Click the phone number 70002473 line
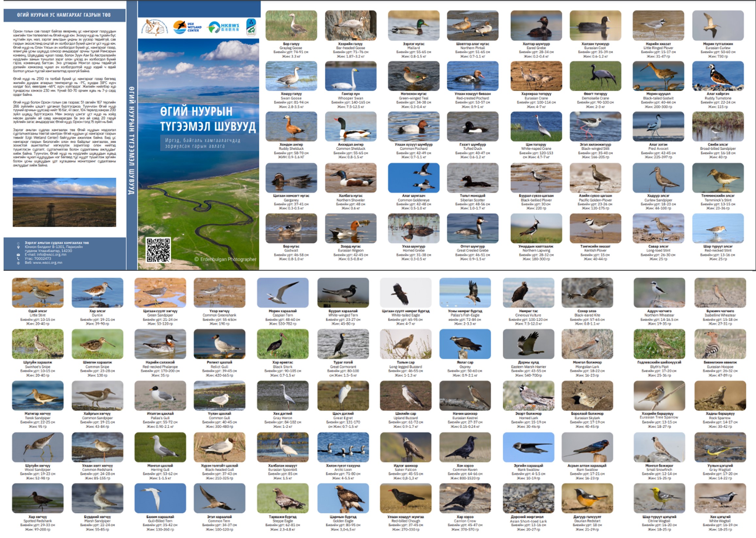756x538 pixels. coord(38,259)
